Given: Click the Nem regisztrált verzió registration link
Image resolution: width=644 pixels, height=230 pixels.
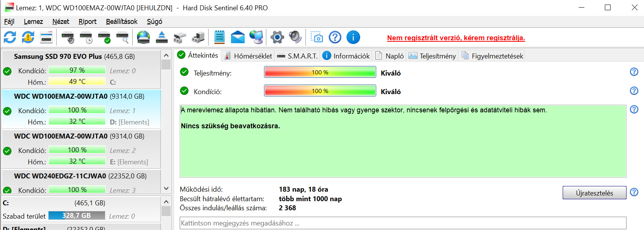Looking at the screenshot, I should pos(456,38).
